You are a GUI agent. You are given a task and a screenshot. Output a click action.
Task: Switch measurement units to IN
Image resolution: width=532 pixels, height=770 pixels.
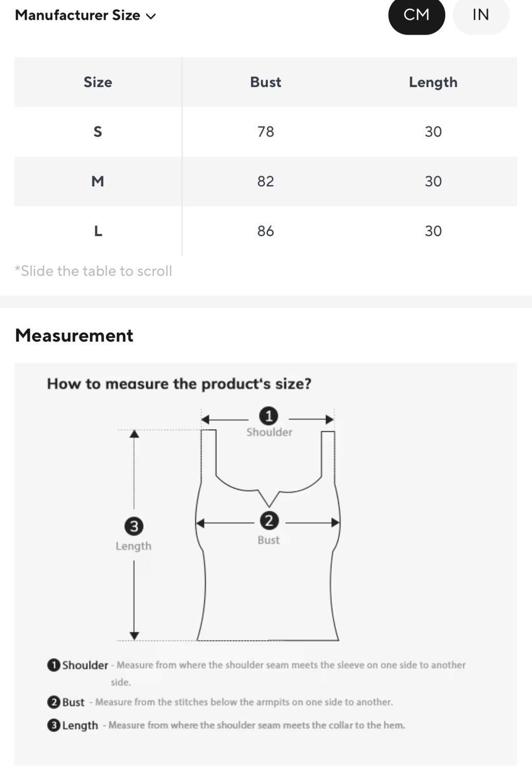[x=481, y=15]
